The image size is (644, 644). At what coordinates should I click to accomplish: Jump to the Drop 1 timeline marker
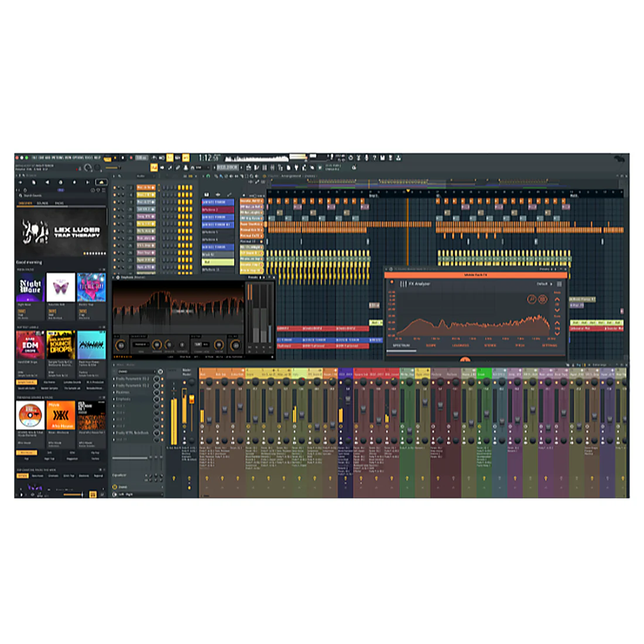click(x=374, y=196)
